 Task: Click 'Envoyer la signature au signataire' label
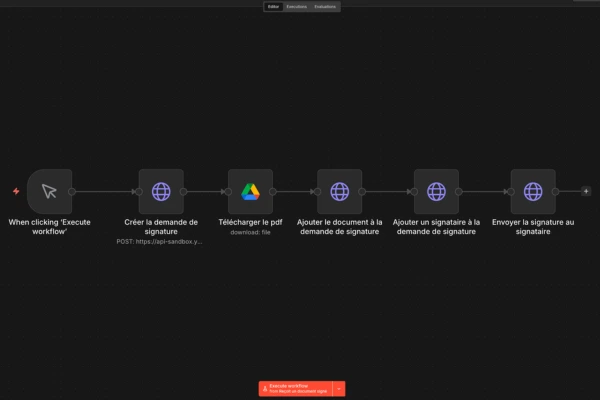coord(533,227)
